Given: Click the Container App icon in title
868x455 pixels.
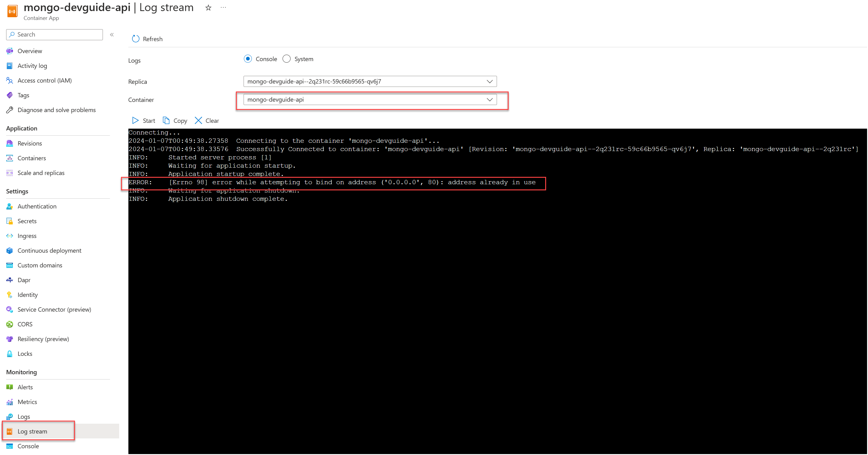Looking at the screenshot, I should point(13,11).
